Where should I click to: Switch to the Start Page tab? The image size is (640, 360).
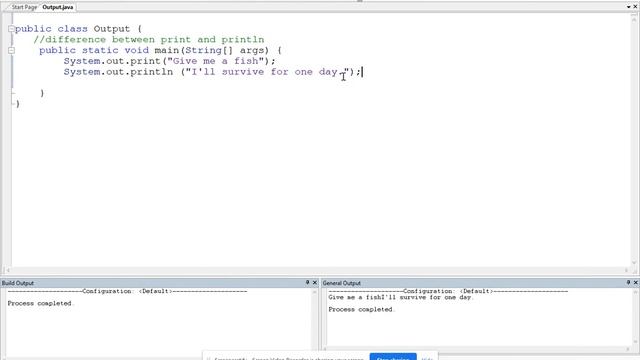click(24, 7)
